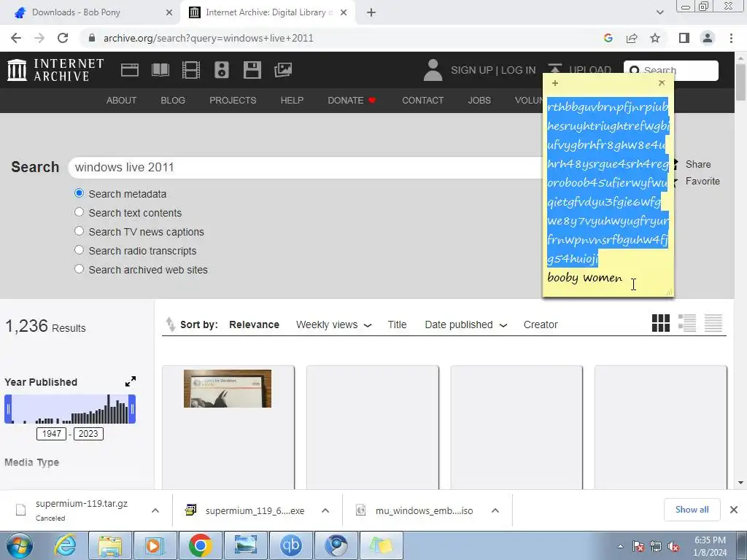
Task: Click the volume icon in the system tray
Action: (x=673, y=546)
